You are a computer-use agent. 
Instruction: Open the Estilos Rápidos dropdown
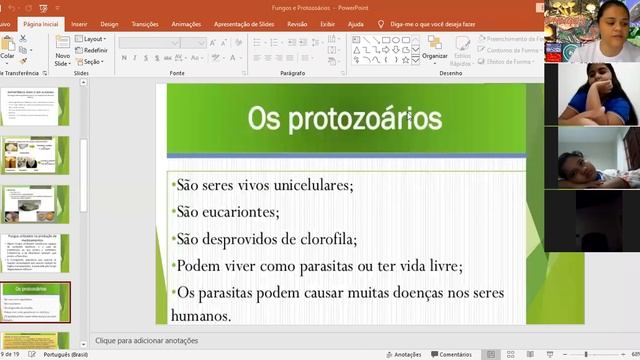tap(462, 51)
